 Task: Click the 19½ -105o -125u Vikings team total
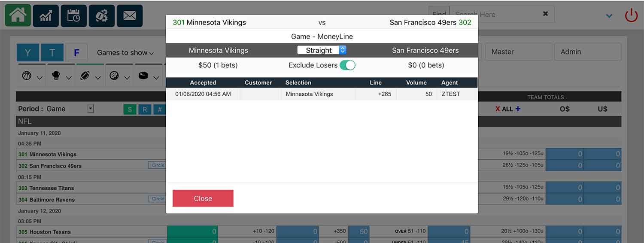(523, 154)
